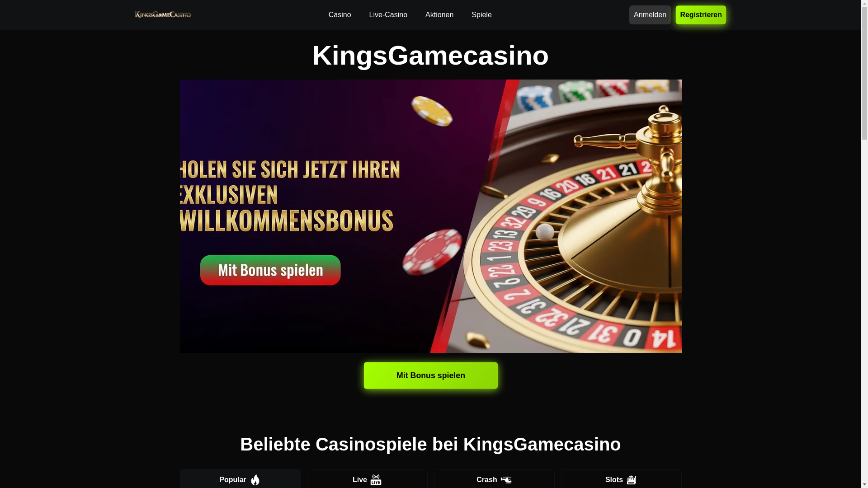This screenshot has height=488, width=868.
Task: Select the flame icon on Popular tab
Action: pos(255,480)
